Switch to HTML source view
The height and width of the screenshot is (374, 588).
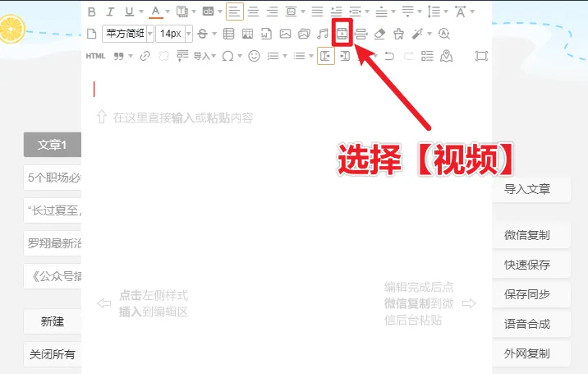95,56
